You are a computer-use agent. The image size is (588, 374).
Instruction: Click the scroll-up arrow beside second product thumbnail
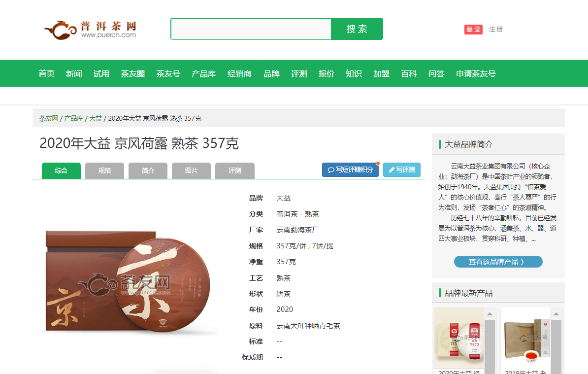pyautogui.click(x=556, y=314)
